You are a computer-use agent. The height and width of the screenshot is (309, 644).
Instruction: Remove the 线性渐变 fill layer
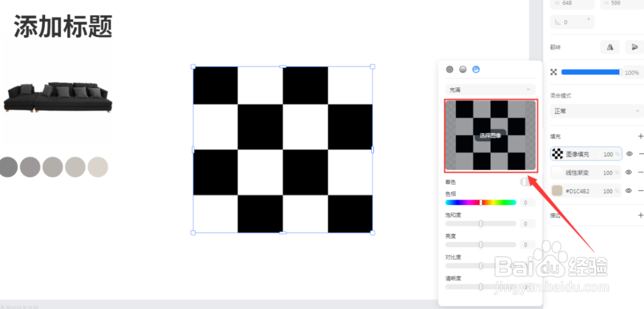click(641, 173)
